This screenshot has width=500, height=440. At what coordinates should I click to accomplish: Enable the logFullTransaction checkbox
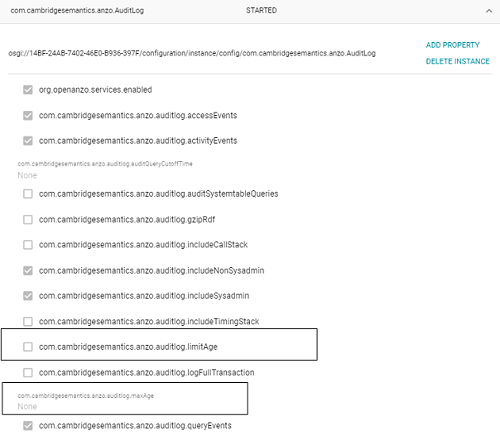tap(28, 372)
